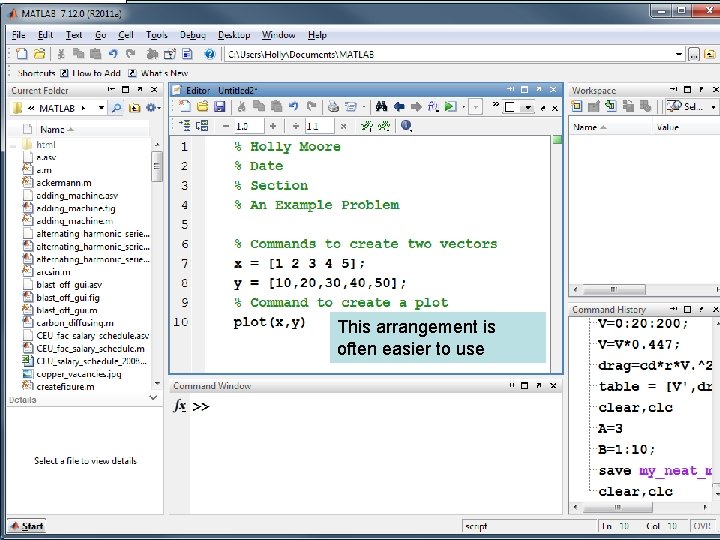The width and height of the screenshot is (720, 540).
Task: Click the 1.0 increment value field
Action: pyautogui.click(x=249, y=126)
